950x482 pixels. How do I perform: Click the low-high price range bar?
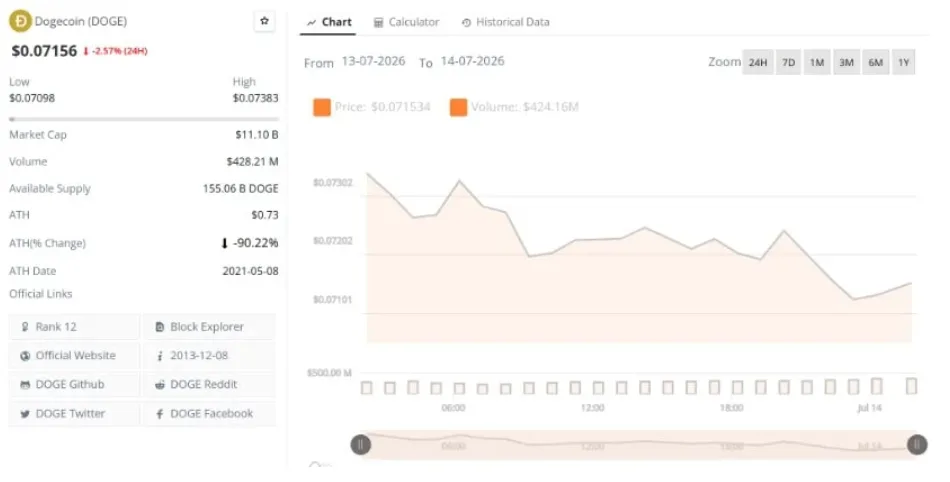coord(144,119)
